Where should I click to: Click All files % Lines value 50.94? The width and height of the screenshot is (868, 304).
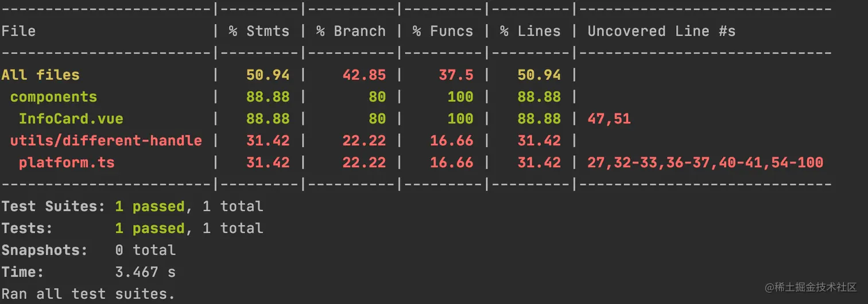coord(539,75)
